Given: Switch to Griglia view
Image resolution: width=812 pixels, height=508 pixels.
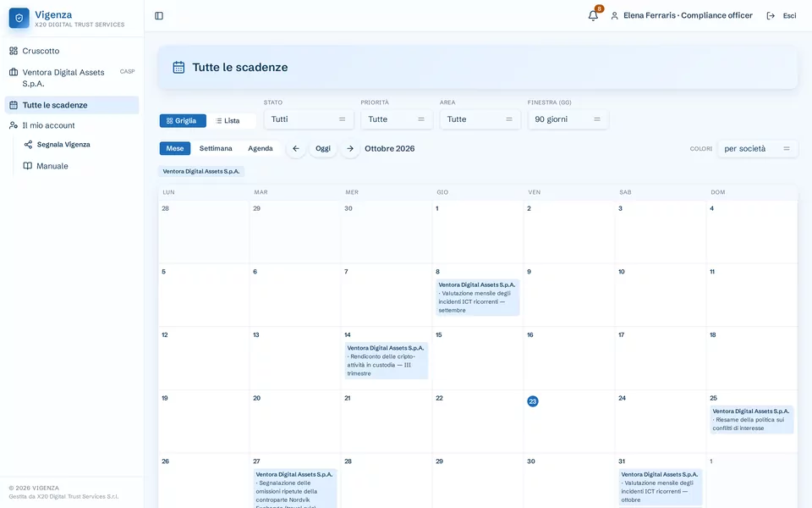Looking at the screenshot, I should (183, 121).
